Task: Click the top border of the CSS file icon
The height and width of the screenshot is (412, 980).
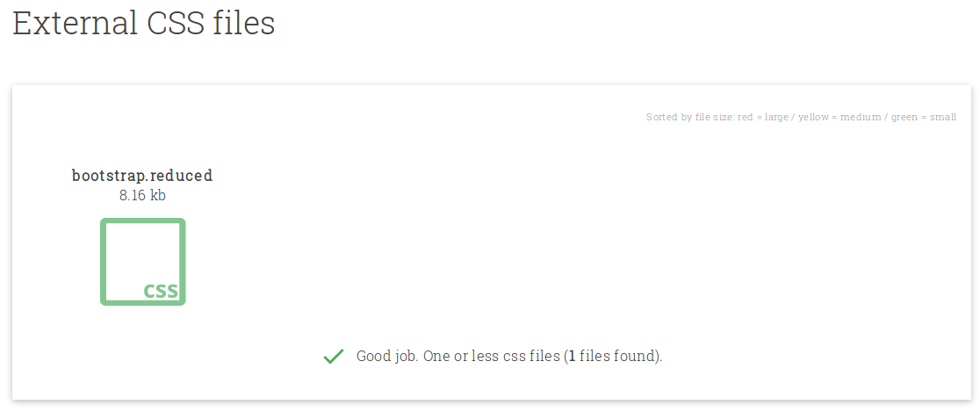Action: click(143, 221)
